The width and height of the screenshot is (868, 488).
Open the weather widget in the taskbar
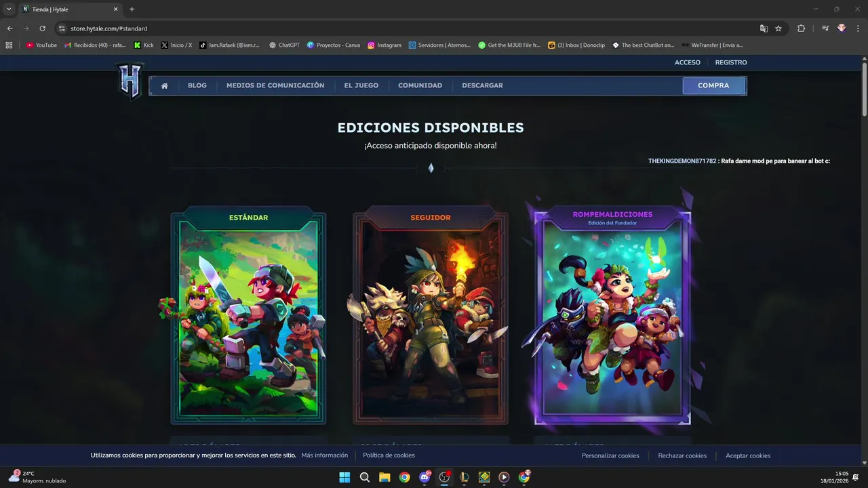point(37,477)
